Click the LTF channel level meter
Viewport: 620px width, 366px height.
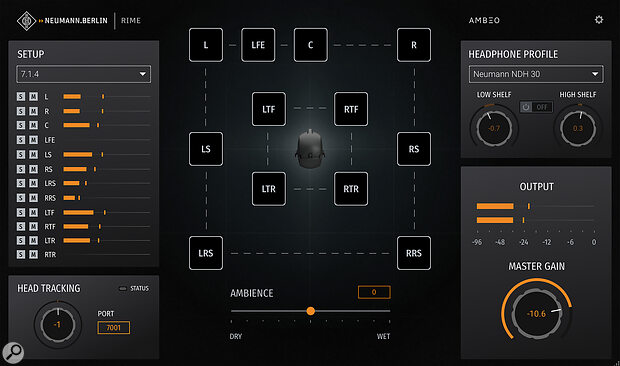107,213
